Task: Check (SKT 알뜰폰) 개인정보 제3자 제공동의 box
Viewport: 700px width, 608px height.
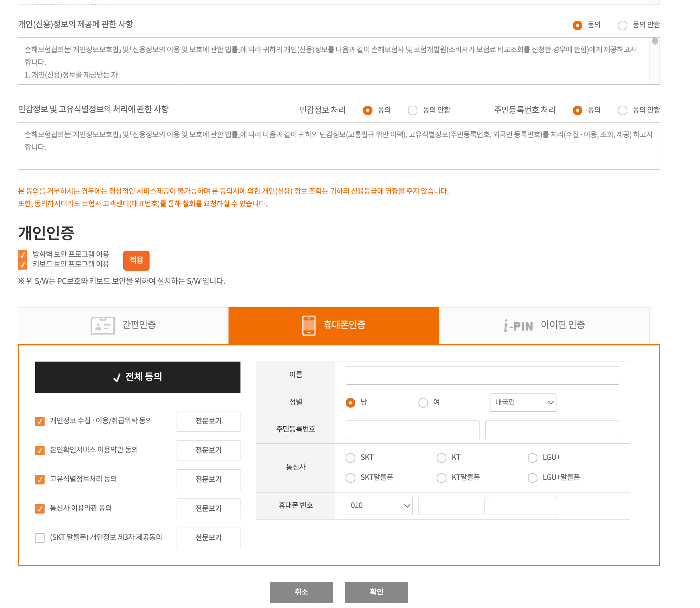Action: [40, 537]
